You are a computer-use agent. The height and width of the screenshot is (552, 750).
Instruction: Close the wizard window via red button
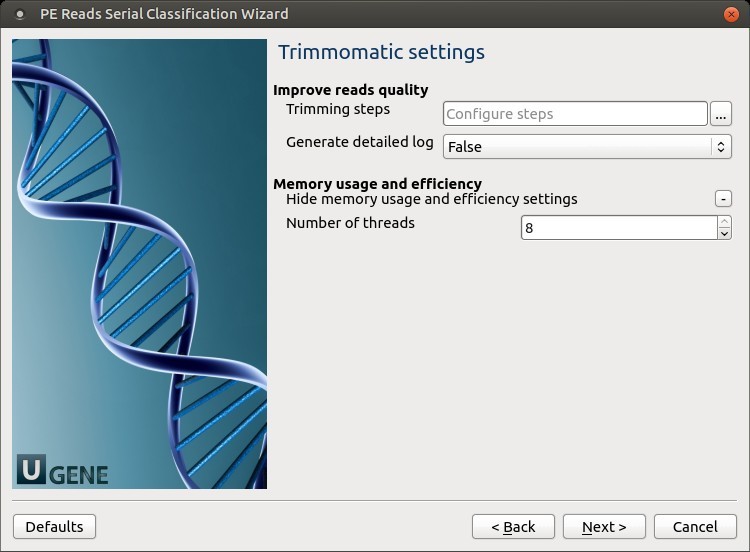731,14
